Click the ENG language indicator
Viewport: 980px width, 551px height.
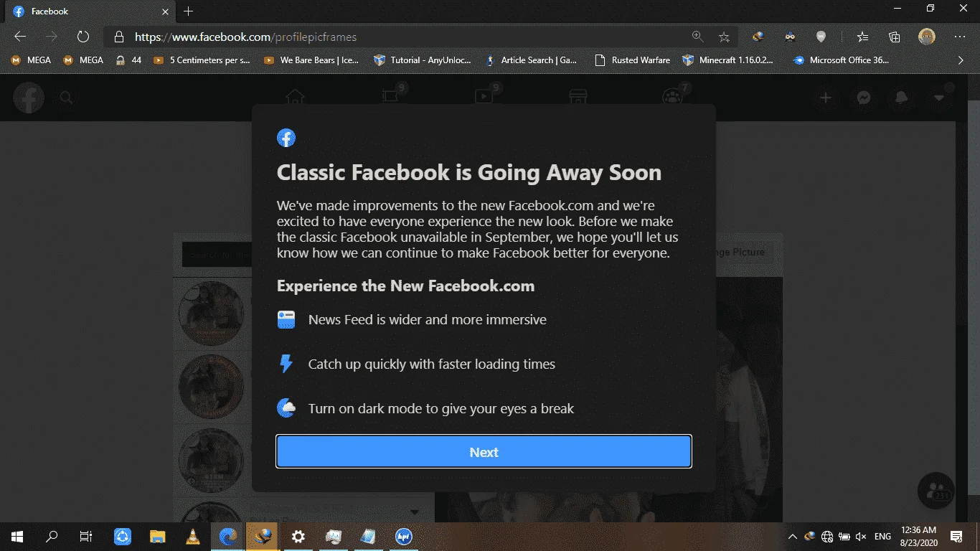883,536
